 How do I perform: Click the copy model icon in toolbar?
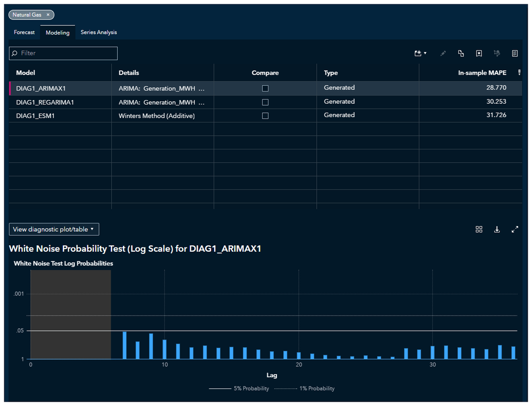[x=461, y=53]
